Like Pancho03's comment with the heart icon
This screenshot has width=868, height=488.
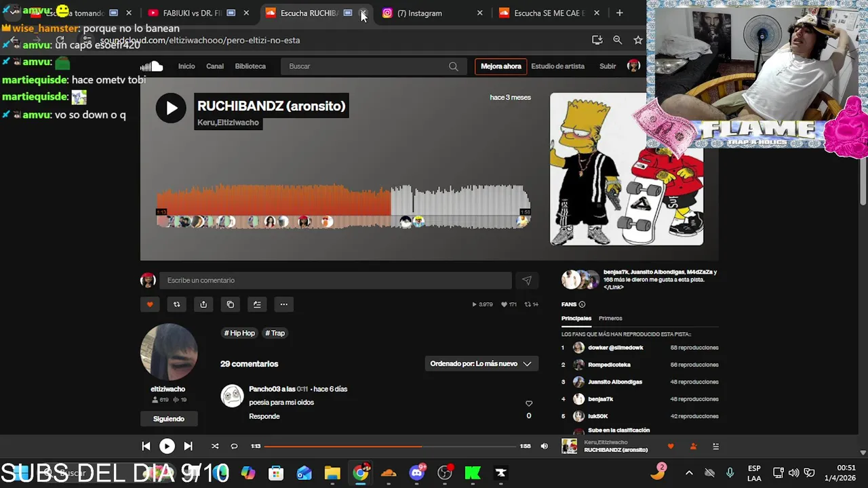[529, 404]
